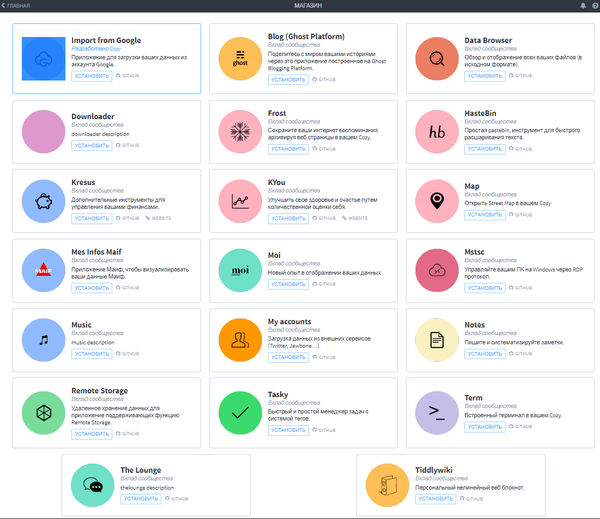Image resolution: width=600 pixels, height=519 pixels.
Task: Install the Remote Storage app
Action: coord(92,434)
